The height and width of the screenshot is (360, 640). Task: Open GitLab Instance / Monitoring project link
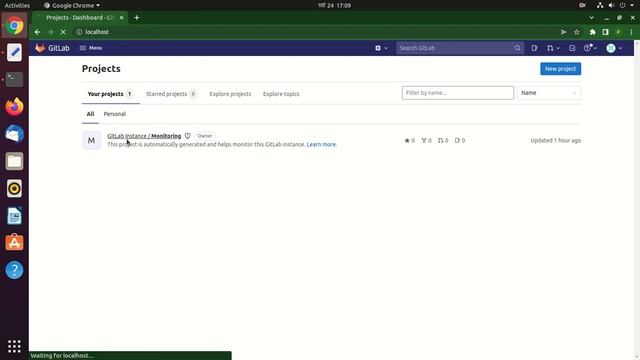tap(144, 136)
